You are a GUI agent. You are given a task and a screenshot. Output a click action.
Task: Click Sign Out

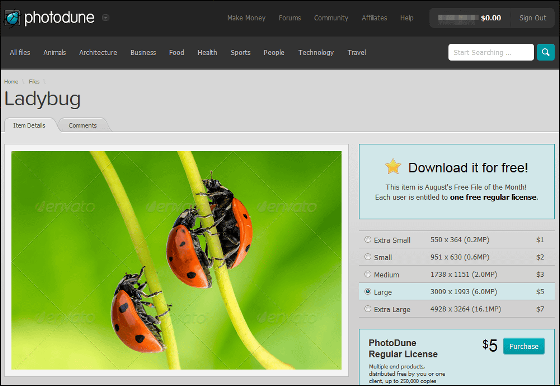click(x=533, y=18)
